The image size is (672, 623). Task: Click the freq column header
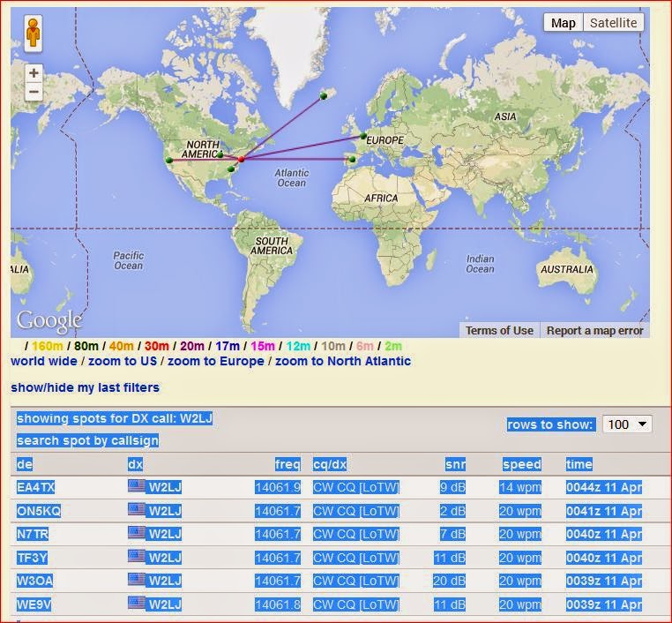[288, 464]
